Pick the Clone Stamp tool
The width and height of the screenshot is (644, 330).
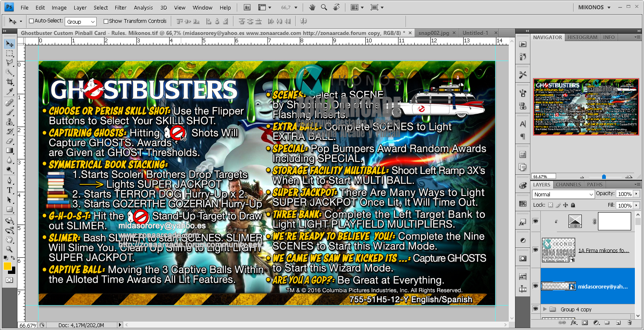(x=10, y=122)
